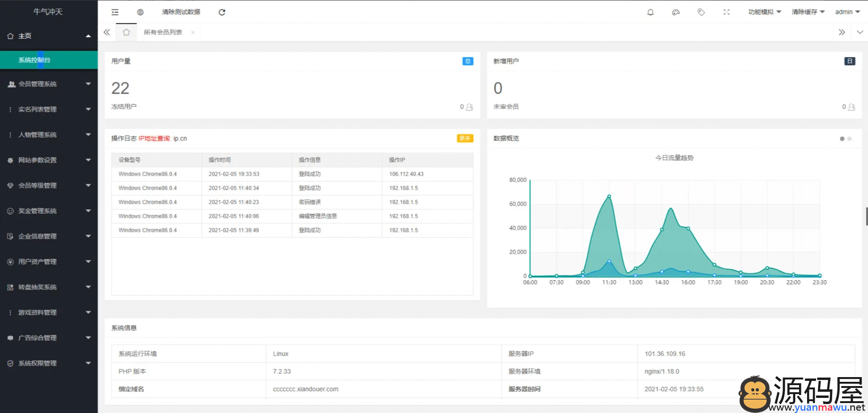
Task: Click the 主页 house icon
Action: pos(10,36)
